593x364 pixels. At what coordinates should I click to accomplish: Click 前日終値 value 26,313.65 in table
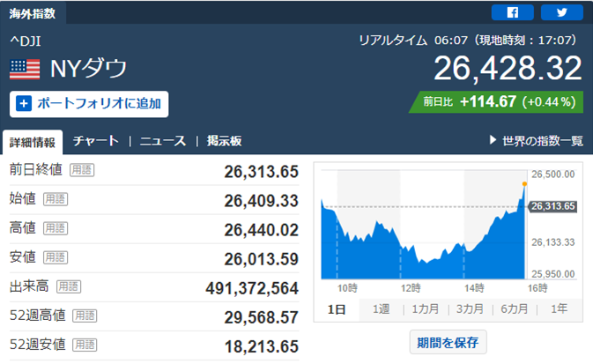(x=262, y=172)
